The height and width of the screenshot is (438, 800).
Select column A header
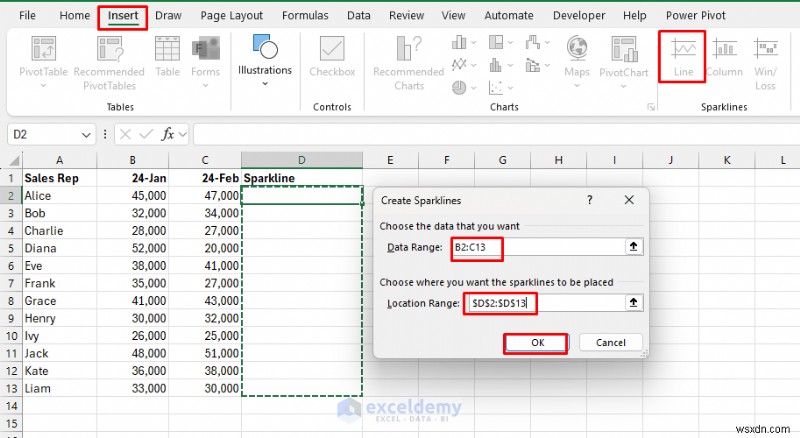point(59,160)
